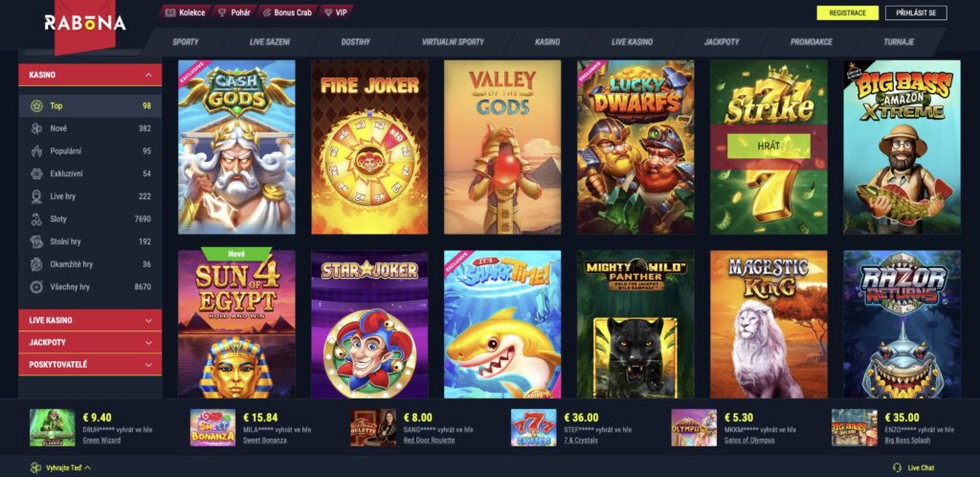Click the Live Chat headset icon

(x=898, y=467)
